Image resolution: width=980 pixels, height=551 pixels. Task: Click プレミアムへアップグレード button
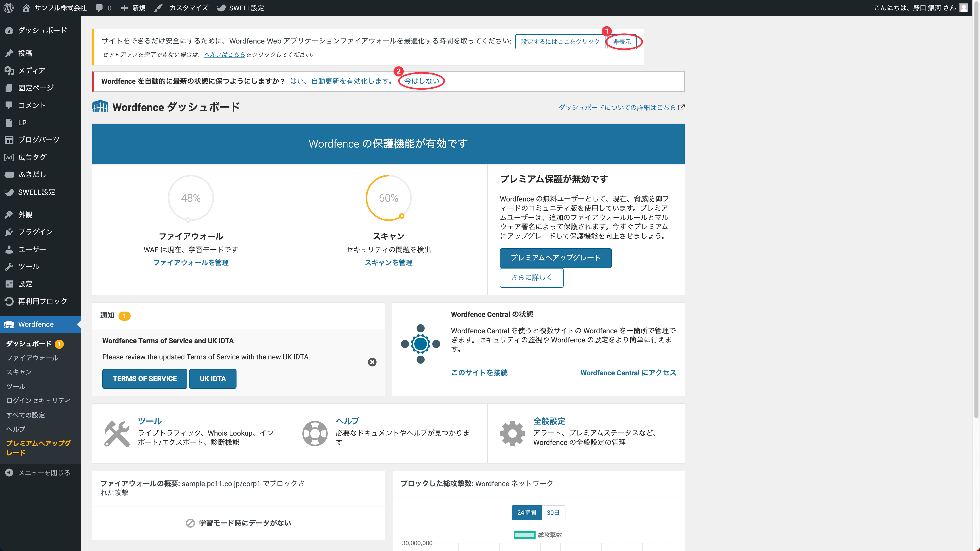[555, 258]
